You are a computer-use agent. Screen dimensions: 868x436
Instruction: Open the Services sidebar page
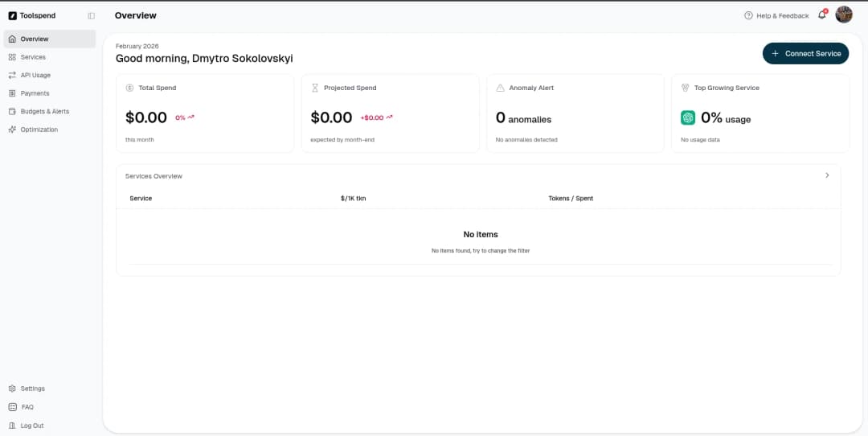point(33,57)
